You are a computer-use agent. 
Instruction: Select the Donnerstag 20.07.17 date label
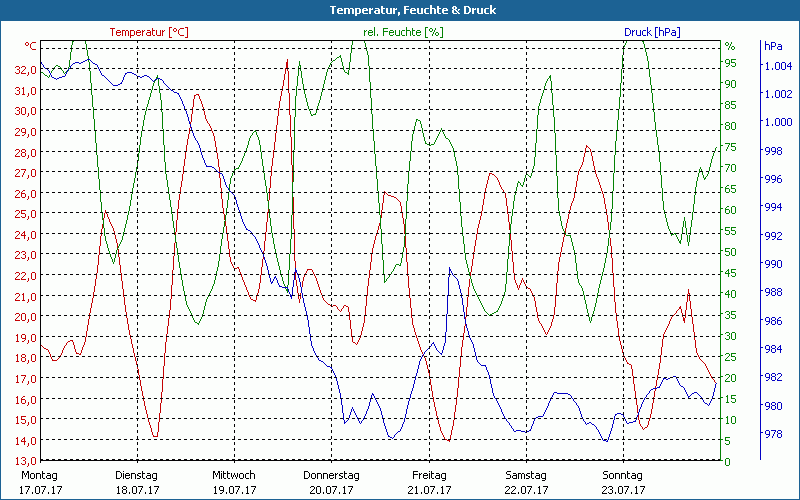(331, 483)
